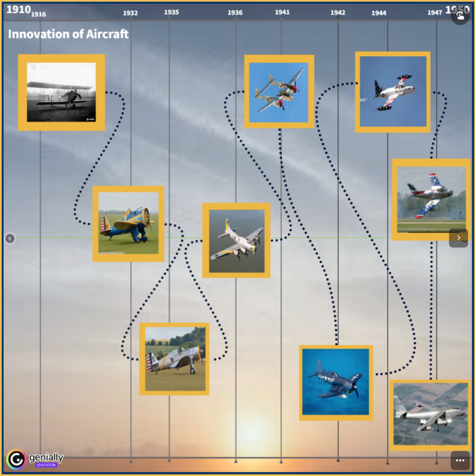
Task: Click the four-engine bomber photo
Action: tap(236, 240)
